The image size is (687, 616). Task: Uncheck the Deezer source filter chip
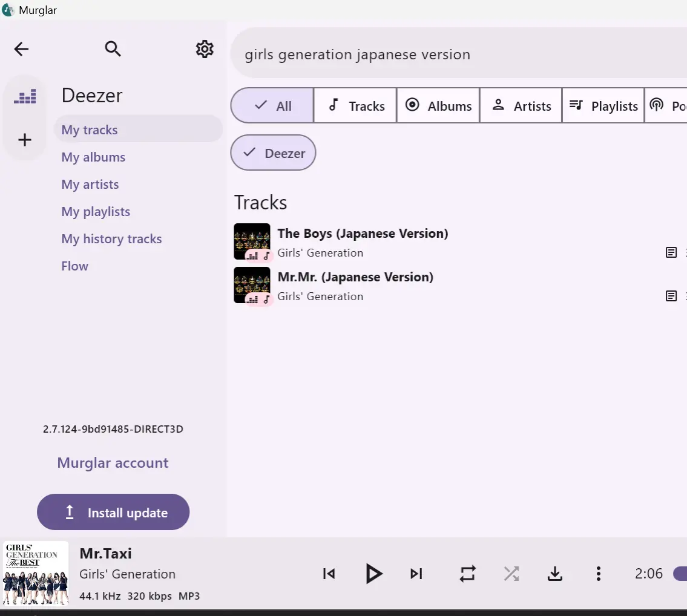point(273,152)
